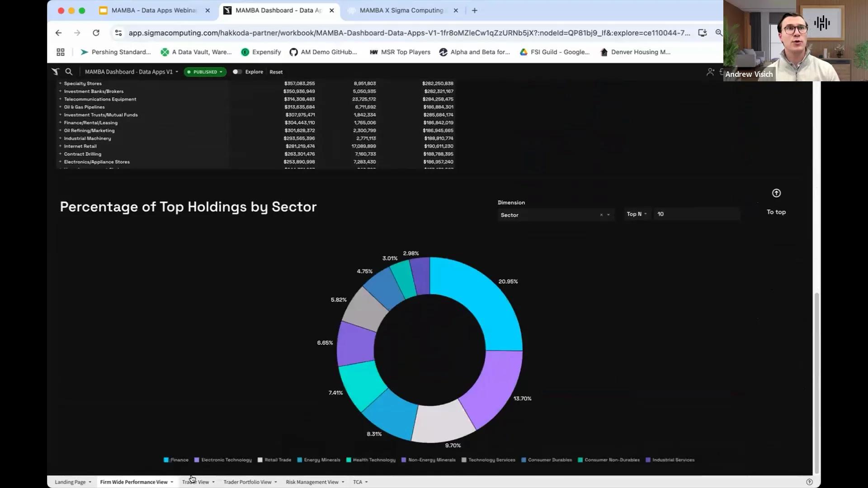Expand the Investment Banks/Brokers row
Viewport: 868px width, 488px height.
coord(60,91)
